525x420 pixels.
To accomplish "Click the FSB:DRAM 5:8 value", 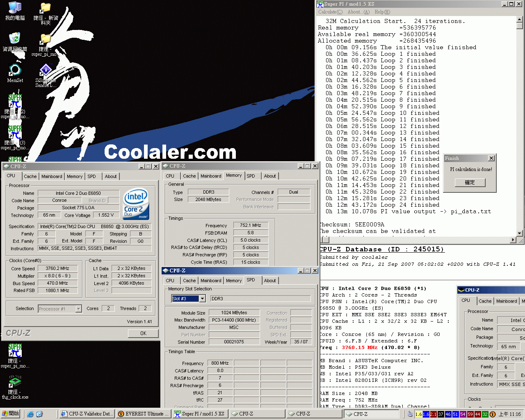I will [251, 233].
